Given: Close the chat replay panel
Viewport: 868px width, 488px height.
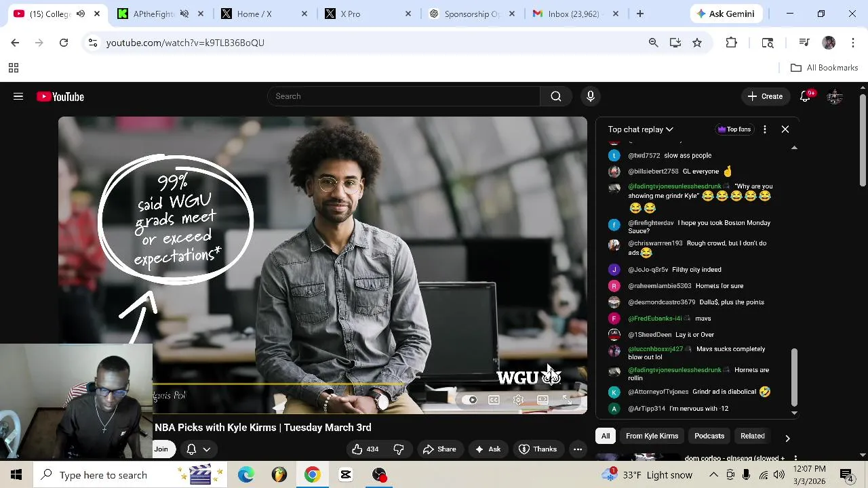Looking at the screenshot, I should (x=785, y=129).
